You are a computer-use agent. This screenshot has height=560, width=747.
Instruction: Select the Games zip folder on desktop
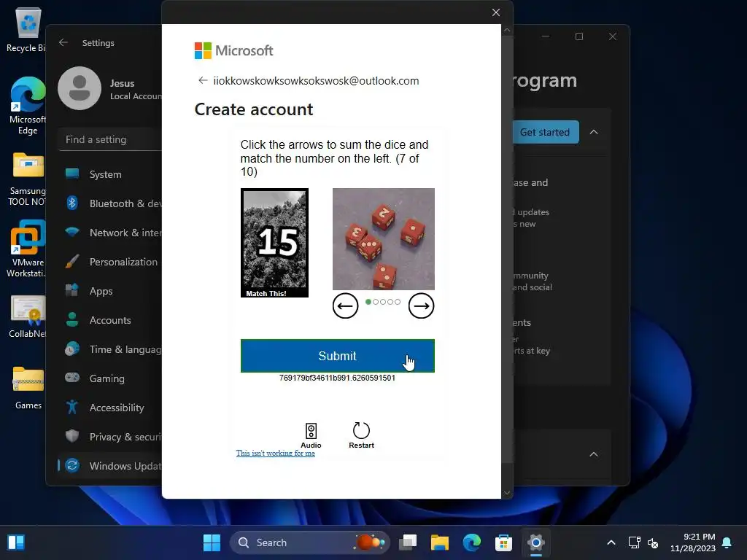(28, 388)
